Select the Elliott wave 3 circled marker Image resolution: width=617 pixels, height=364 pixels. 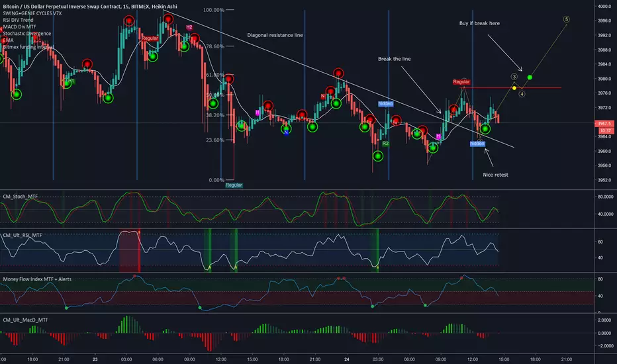[x=514, y=77]
